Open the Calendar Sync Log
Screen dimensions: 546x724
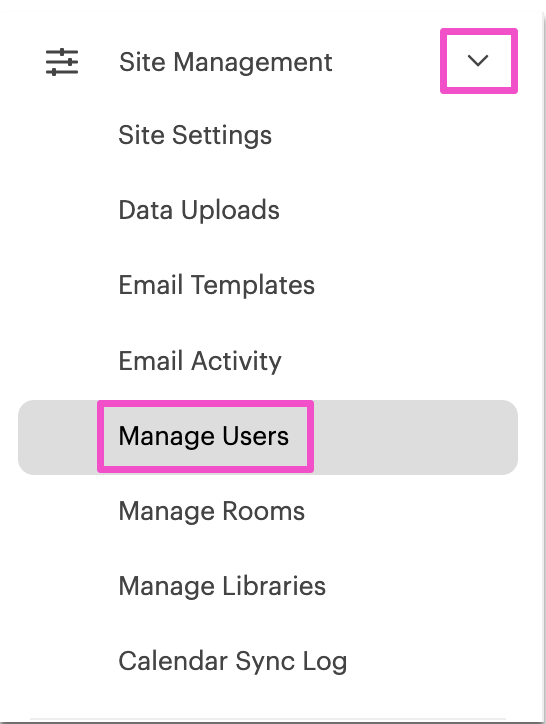coord(233,661)
